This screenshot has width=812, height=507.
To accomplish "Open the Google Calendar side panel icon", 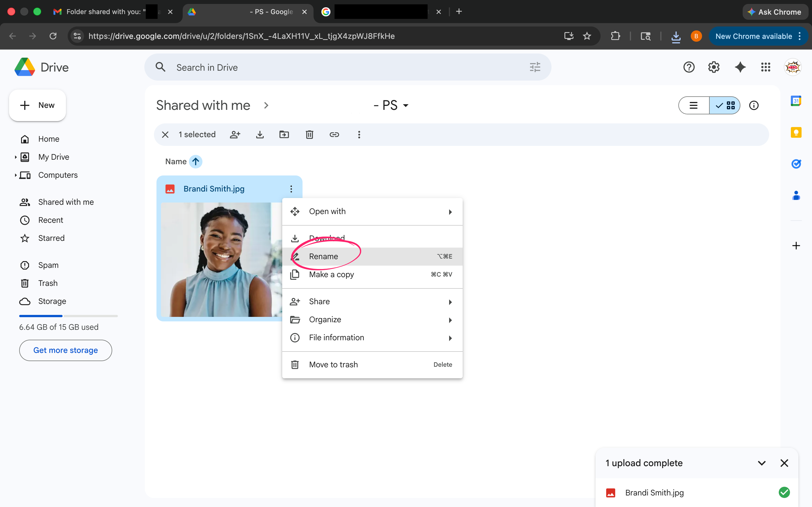I will click(796, 101).
